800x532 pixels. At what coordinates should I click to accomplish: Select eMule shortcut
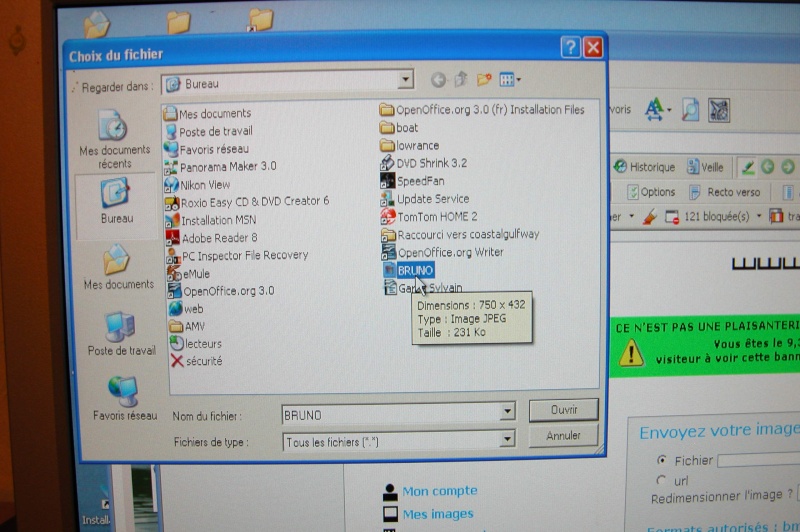click(x=188, y=273)
